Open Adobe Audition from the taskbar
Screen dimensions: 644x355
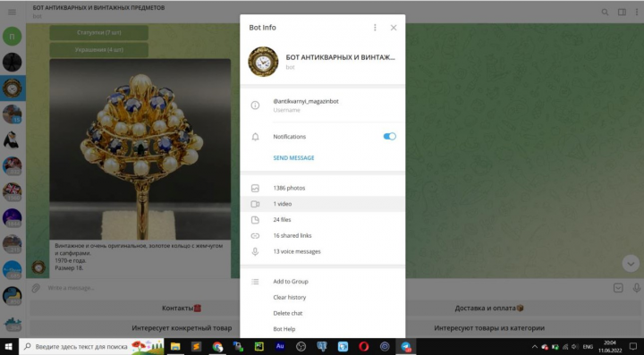pos(280,347)
